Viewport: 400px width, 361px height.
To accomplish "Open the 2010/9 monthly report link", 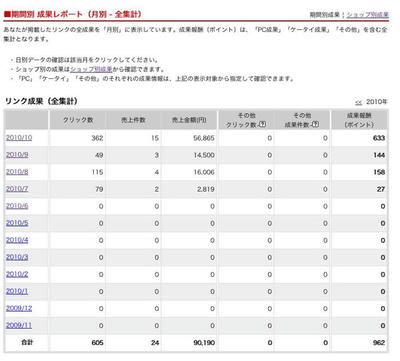I will pos(17,155).
